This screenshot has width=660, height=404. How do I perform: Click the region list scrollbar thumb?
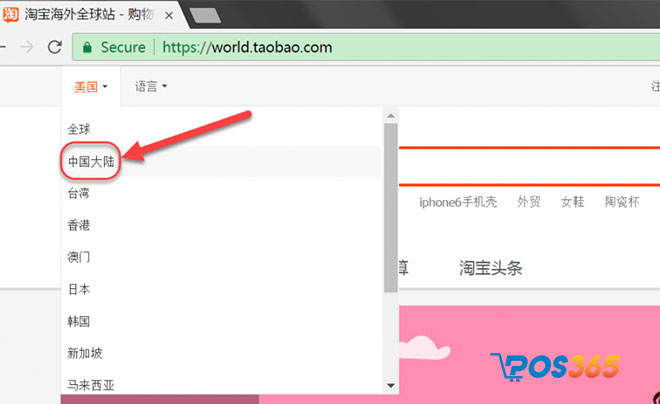point(391,207)
